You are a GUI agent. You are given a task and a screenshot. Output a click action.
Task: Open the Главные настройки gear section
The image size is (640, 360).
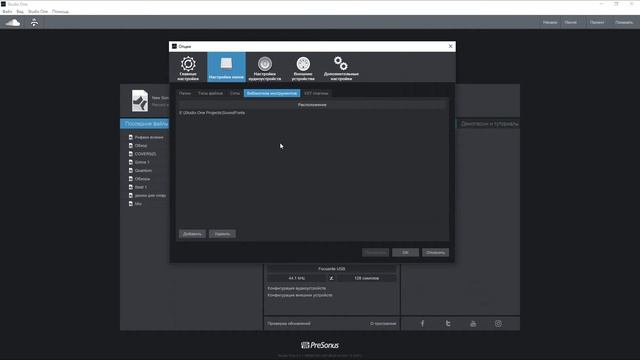click(x=188, y=68)
